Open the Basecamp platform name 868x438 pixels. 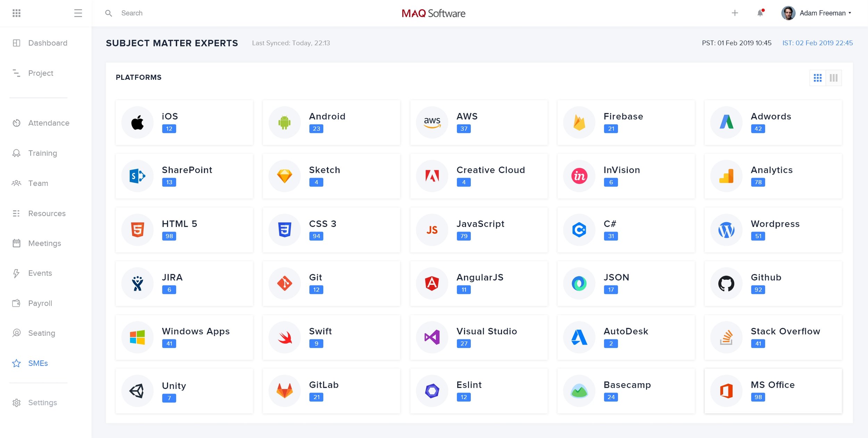627,385
